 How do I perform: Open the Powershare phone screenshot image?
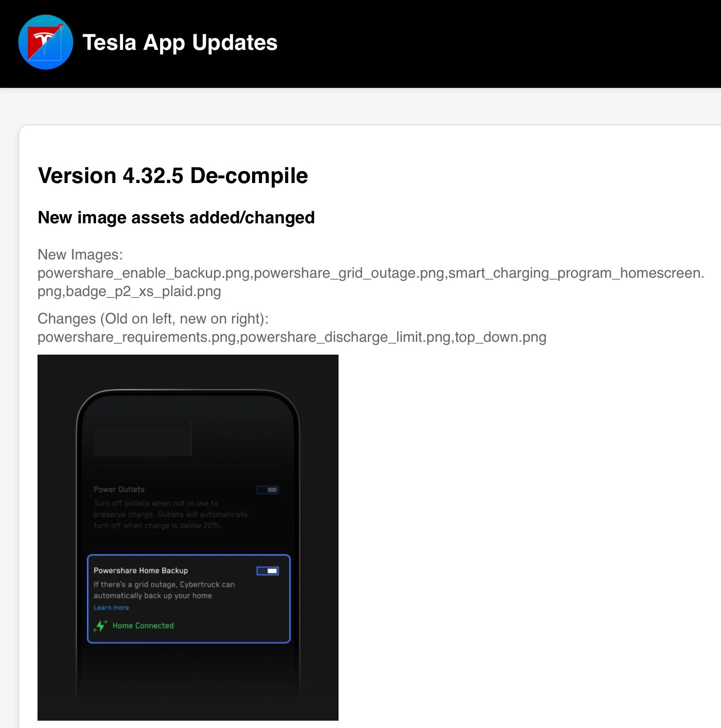pos(188,538)
